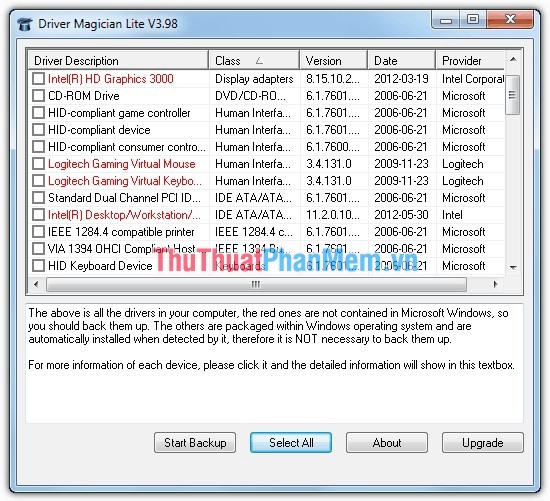Select Intel(R) Desktop/Workstation/... row text
The height and width of the screenshot is (501, 550).
pos(125,214)
